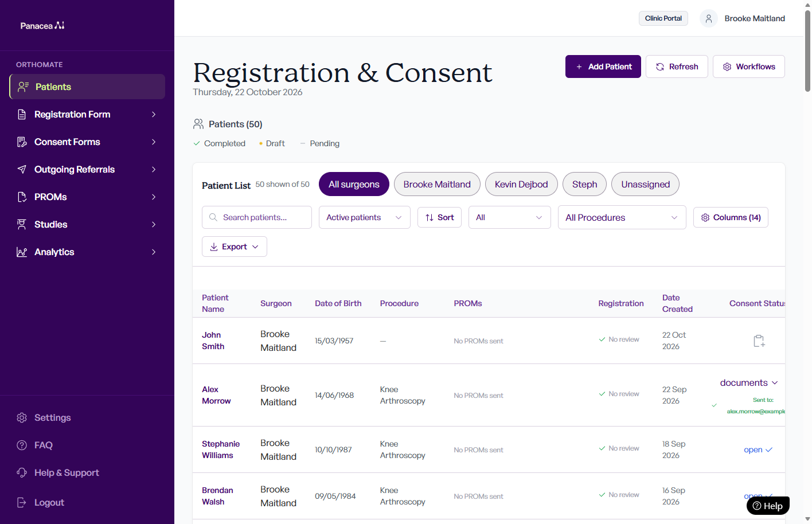Select the Unassigned filter tab

pos(645,184)
